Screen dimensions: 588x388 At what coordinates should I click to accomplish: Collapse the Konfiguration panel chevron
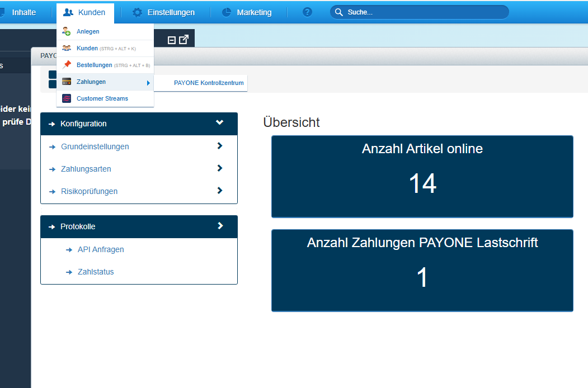pyautogui.click(x=220, y=122)
